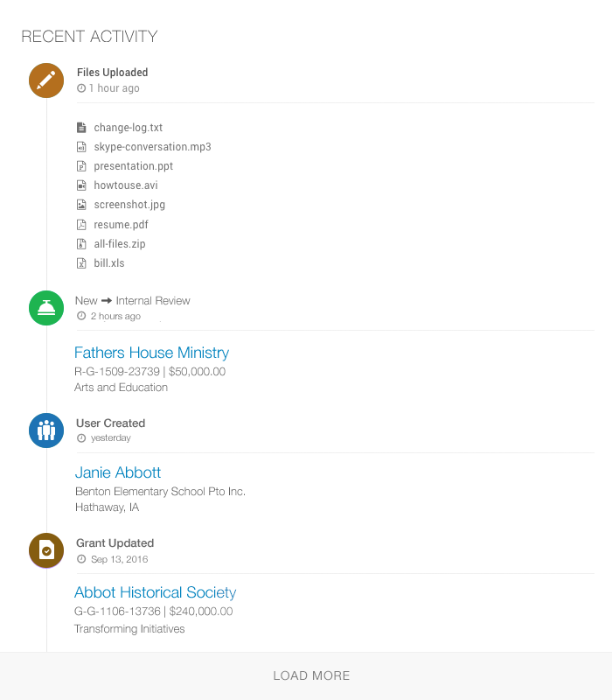Open the Abbot Historical Society grant
This screenshot has height=700, width=612.
point(155,592)
